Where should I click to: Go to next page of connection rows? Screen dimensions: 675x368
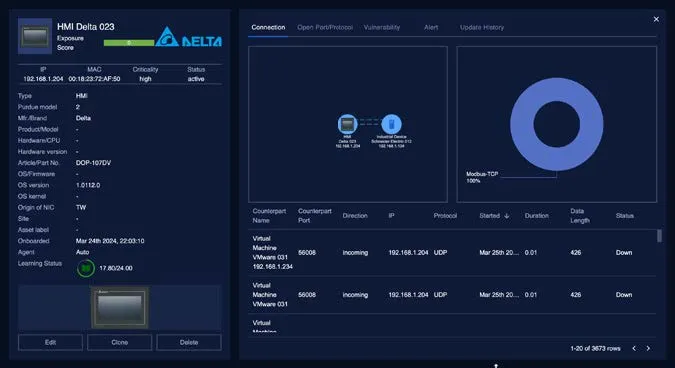click(x=648, y=348)
